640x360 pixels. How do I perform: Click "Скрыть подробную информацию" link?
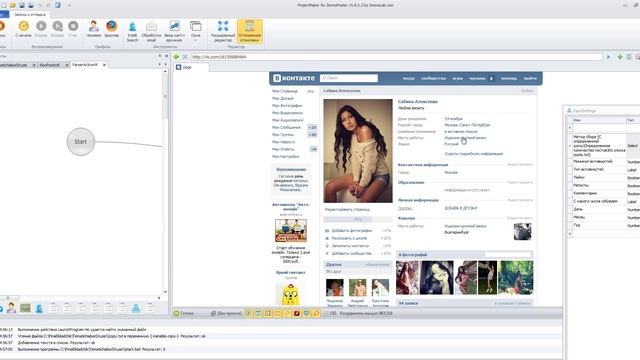pos(473,154)
